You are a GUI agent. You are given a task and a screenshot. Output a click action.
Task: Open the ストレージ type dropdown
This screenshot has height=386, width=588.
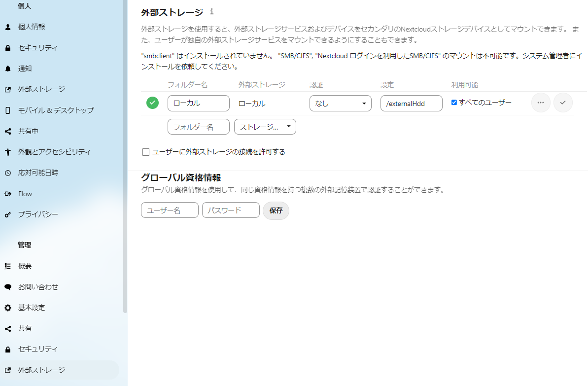pyautogui.click(x=265, y=127)
